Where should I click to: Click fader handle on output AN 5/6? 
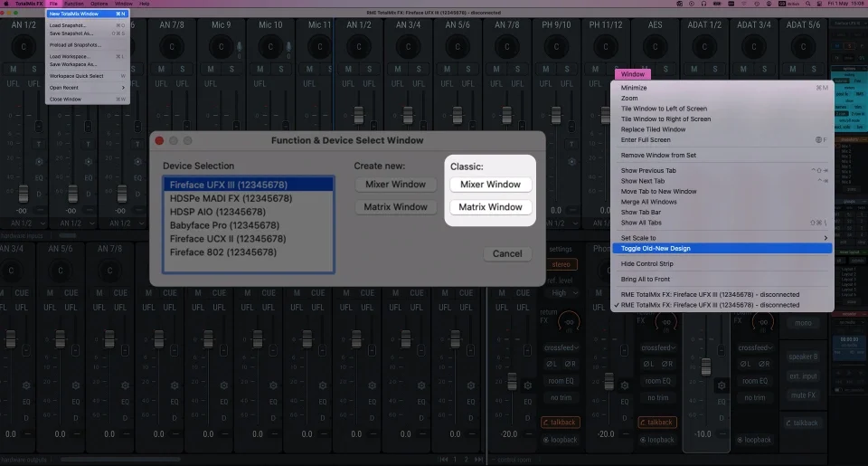coord(60,339)
